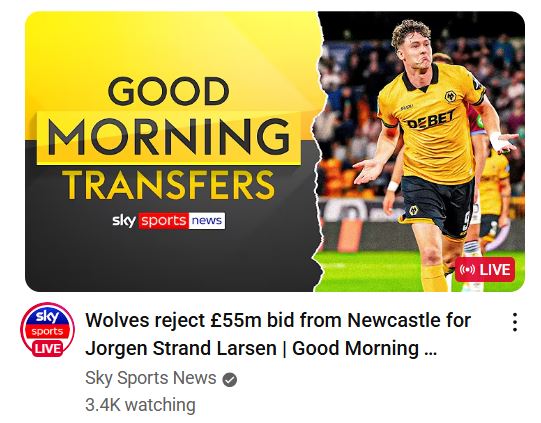This screenshot has width=541, height=423.
Task: Click the '3.4K watching' viewer count
Action: (140, 405)
